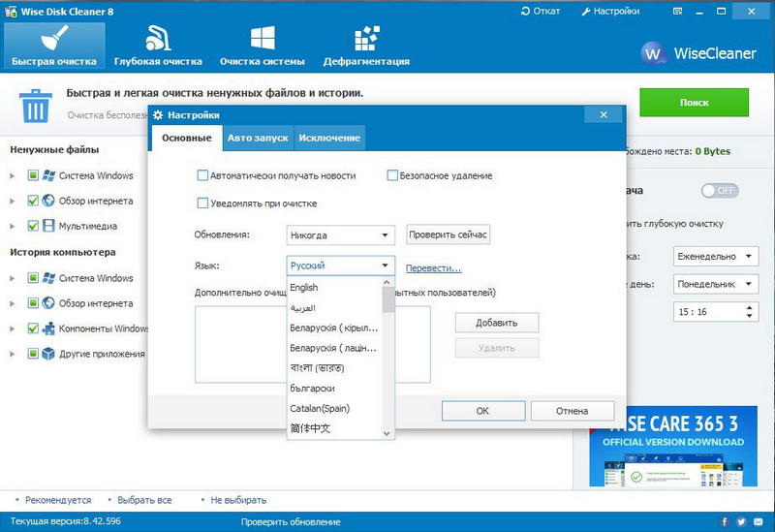Click Компоненты Windows puzzle icon
775x532 pixels.
point(48,329)
